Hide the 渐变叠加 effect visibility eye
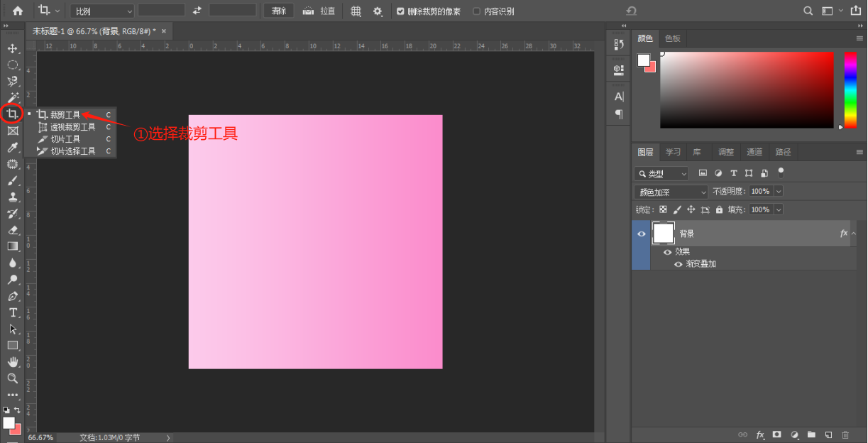 (678, 264)
